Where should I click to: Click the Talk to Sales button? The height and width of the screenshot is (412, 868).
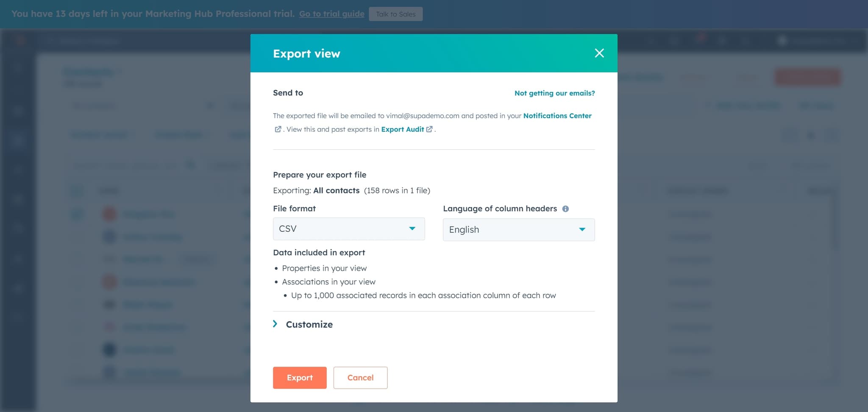click(x=395, y=14)
